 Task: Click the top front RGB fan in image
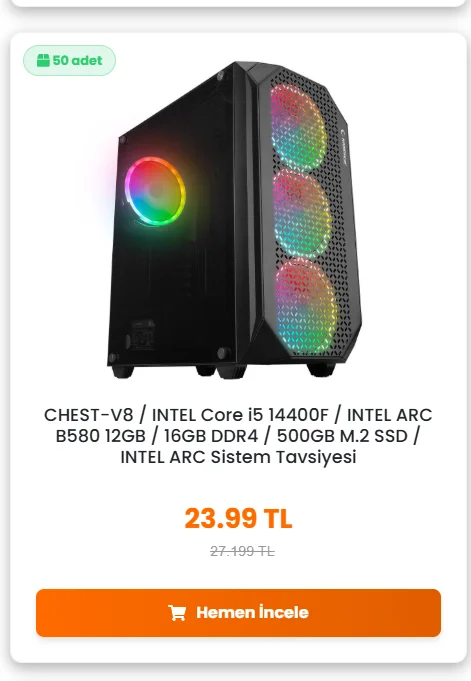click(299, 129)
